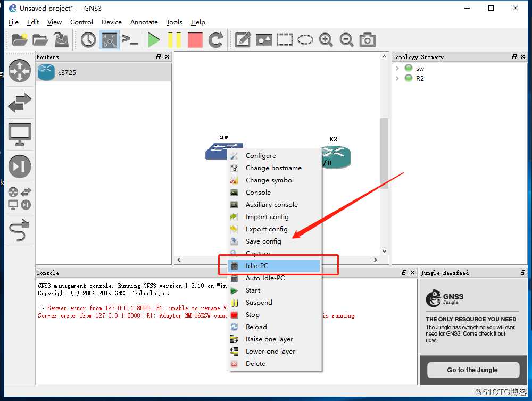Browse switches in the device sidebar
This screenshot has width=532, height=401.
[x=20, y=103]
